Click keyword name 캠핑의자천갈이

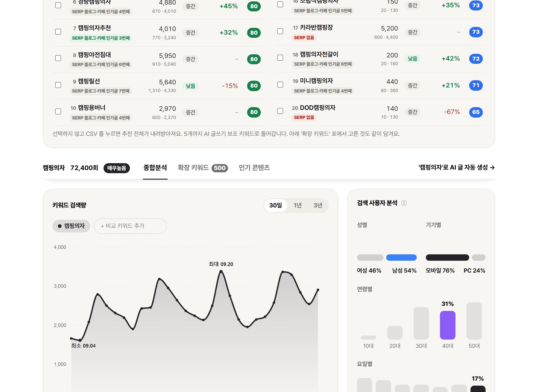click(x=319, y=54)
